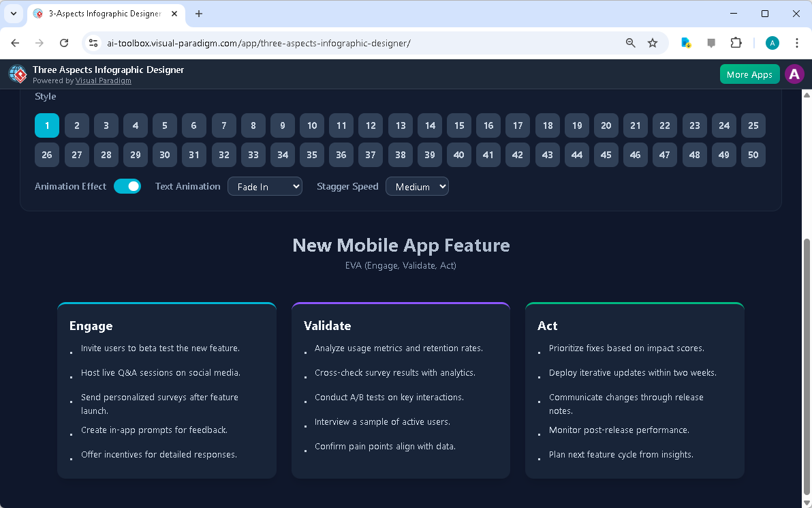Image resolution: width=812 pixels, height=508 pixels.
Task: Navigate back using the browser back arrow
Action: point(15,42)
